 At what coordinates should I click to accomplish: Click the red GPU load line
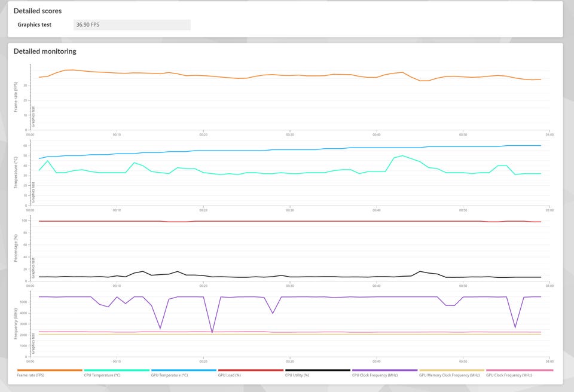click(290, 221)
